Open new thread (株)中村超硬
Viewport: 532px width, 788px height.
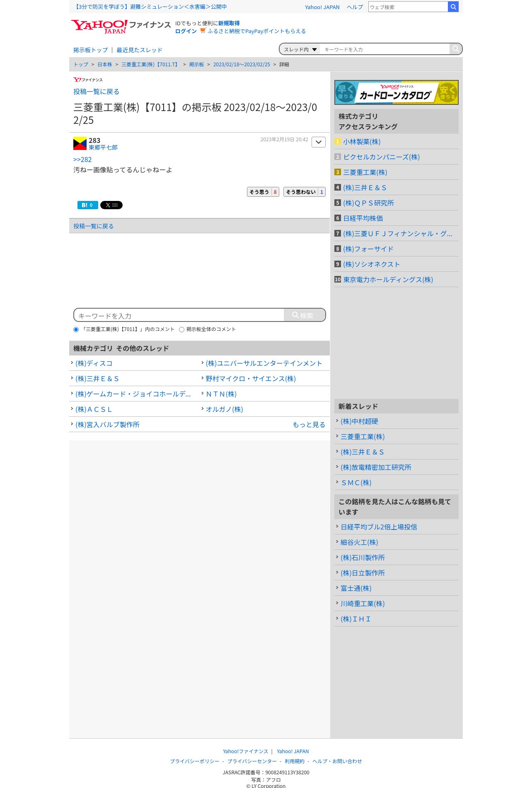359,421
